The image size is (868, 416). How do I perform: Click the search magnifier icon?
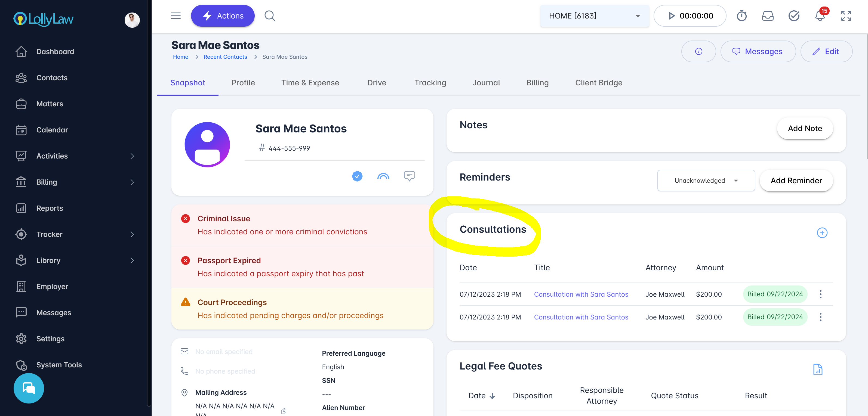coord(270,16)
